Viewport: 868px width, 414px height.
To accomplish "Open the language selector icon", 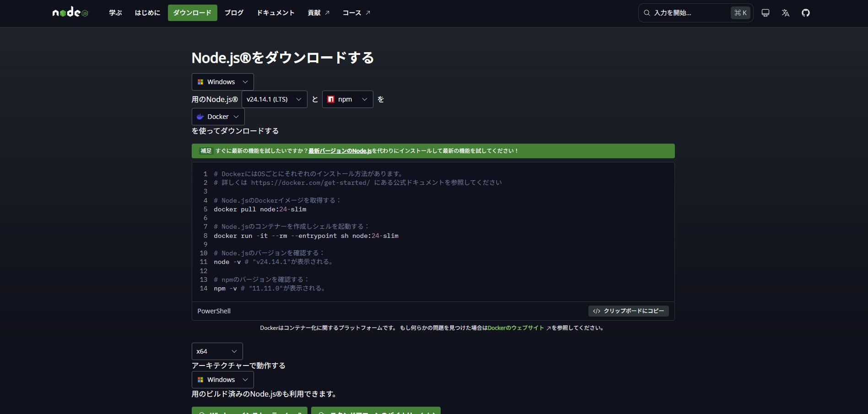I will point(786,13).
